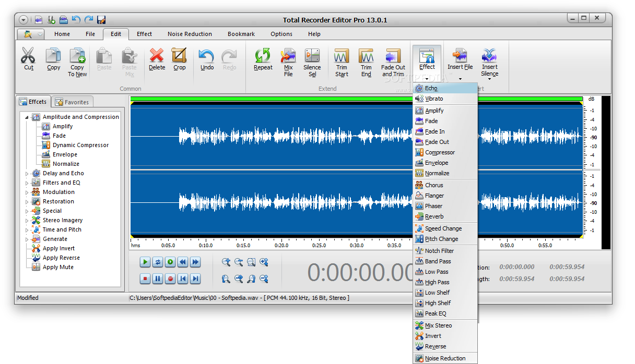635x364 pixels.
Task: Click the Pause playback button
Action: coord(158,279)
